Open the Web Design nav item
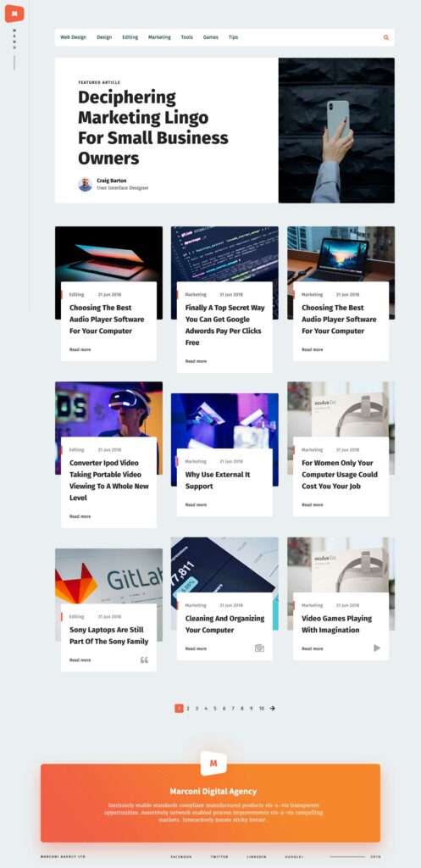The height and width of the screenshot is (868, 421). coord(73,37)
